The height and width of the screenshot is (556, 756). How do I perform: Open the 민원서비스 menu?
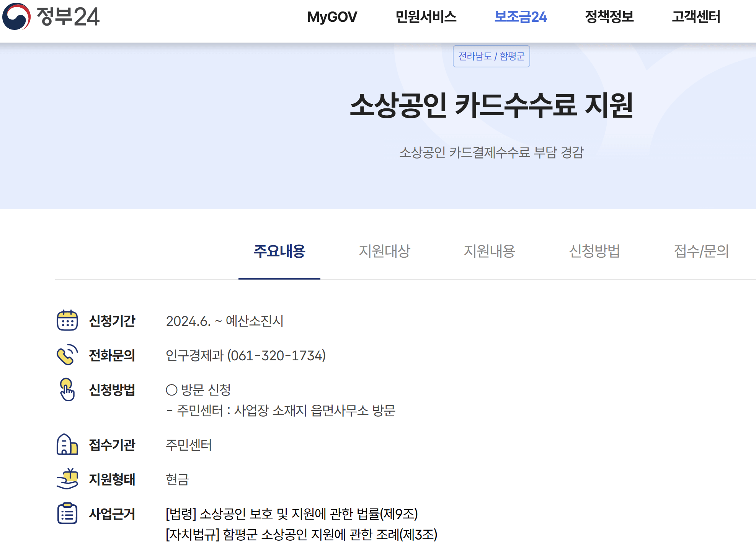[426, 17]
